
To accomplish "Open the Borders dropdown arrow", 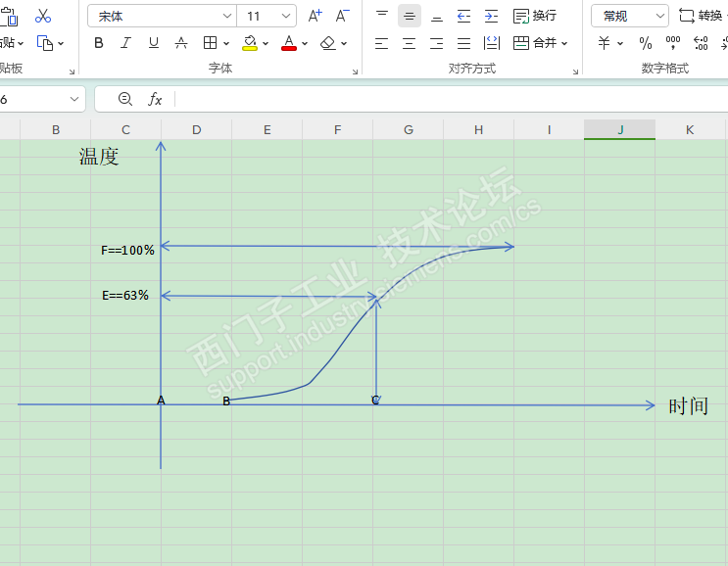I will pos(226,44).
